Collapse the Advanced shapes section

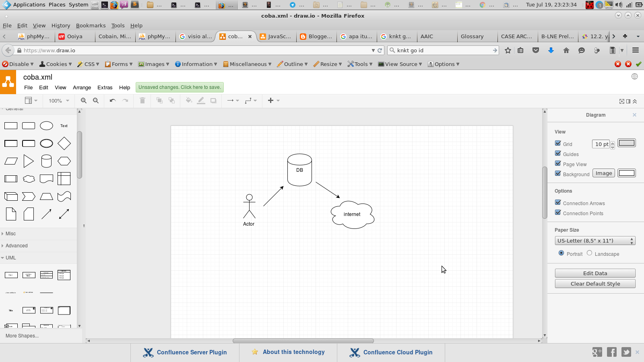pos(17,245)
